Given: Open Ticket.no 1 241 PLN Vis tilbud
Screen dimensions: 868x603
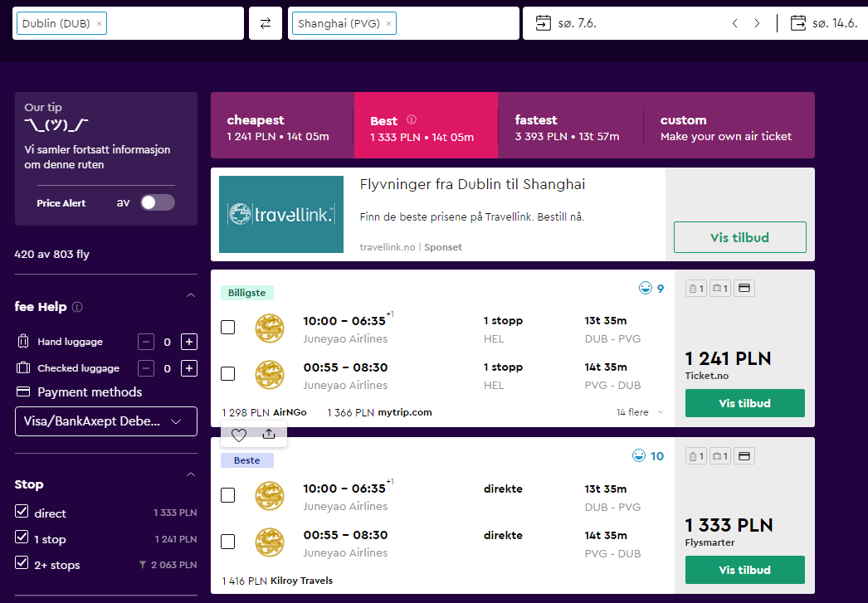Looking at the screenshot, I should click(744, 403).
